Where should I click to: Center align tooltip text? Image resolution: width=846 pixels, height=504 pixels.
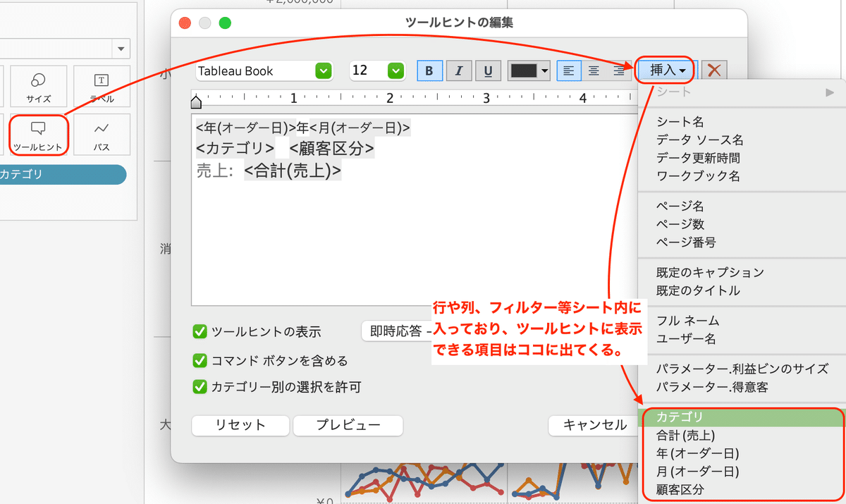(x=594, y=70)
